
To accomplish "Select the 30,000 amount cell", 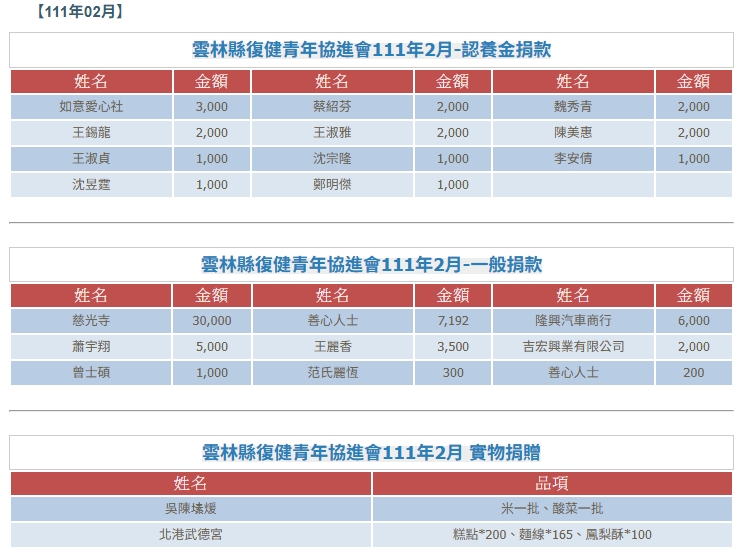I will point(211,321).
